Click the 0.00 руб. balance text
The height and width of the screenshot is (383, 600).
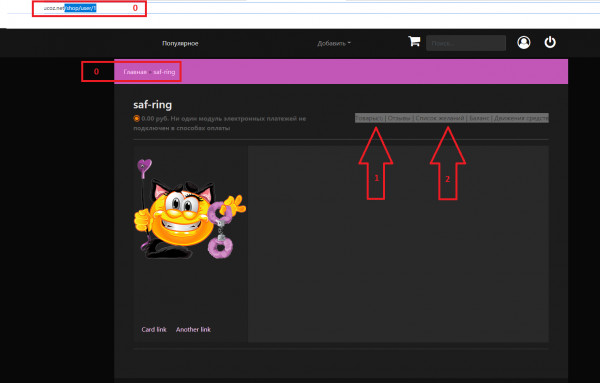(155, 119)
